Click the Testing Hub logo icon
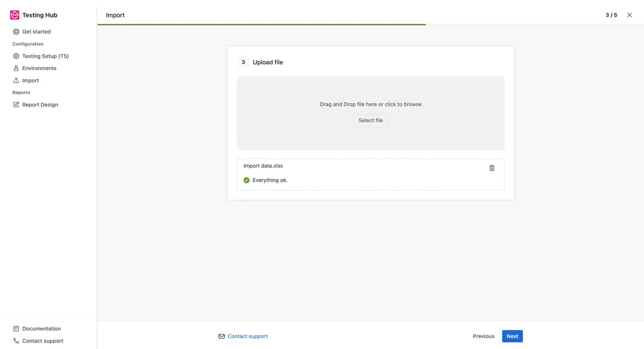The width and height of the screenshot is (644, 349). click(x=14, y=15)
